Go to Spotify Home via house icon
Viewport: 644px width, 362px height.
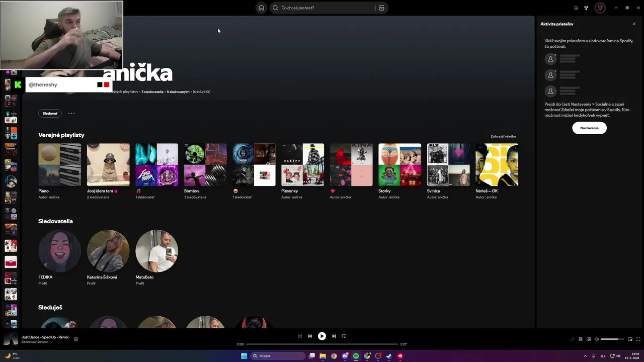(x=261, y=8)
